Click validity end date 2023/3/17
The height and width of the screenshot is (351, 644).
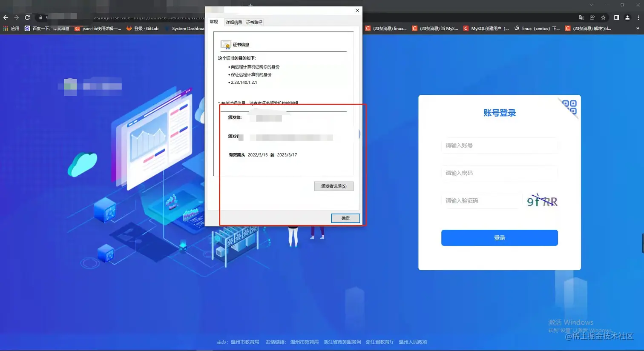click(287, 155)
